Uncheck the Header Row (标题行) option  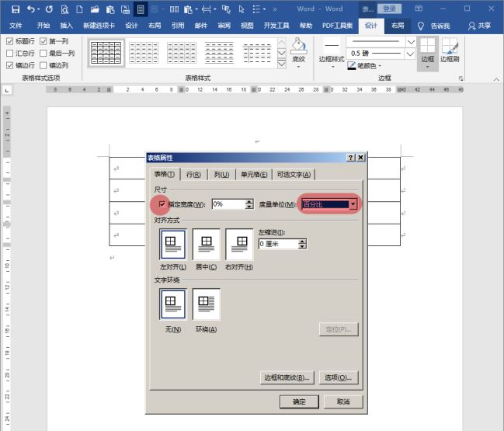tap(9, 41)
